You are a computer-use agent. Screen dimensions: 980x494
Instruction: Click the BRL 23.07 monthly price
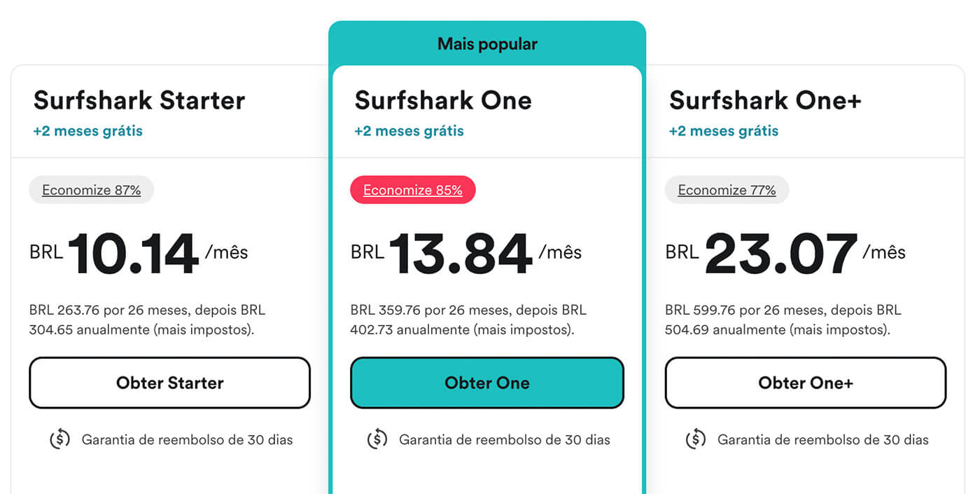pyautogui.click(x=785, y=253)
